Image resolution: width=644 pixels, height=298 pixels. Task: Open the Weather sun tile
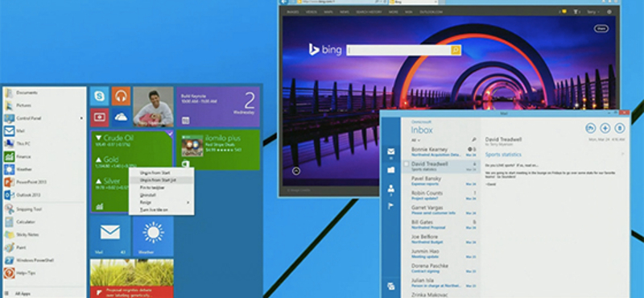click(x=153, y=236)
